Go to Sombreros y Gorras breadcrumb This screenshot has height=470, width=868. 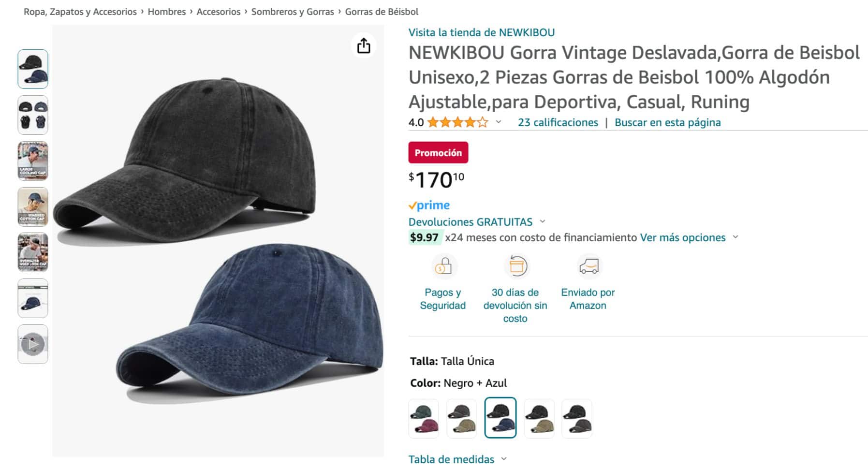click(x=292, y=12)
